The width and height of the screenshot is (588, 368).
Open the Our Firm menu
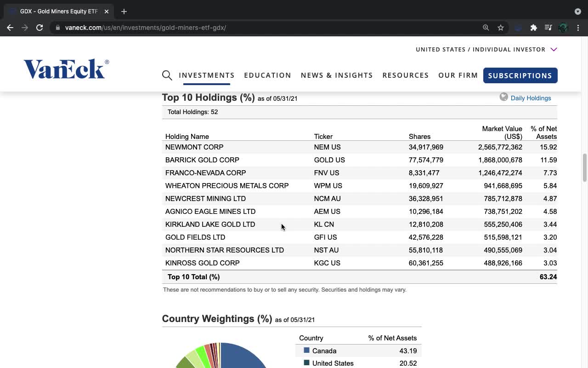[x=458, y=75]
